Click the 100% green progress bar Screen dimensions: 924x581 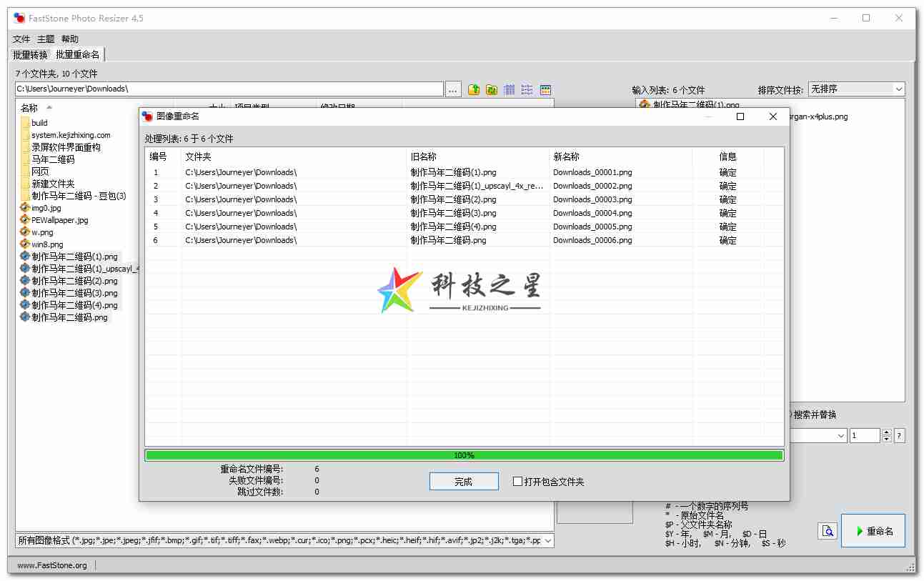click(464, 455)
